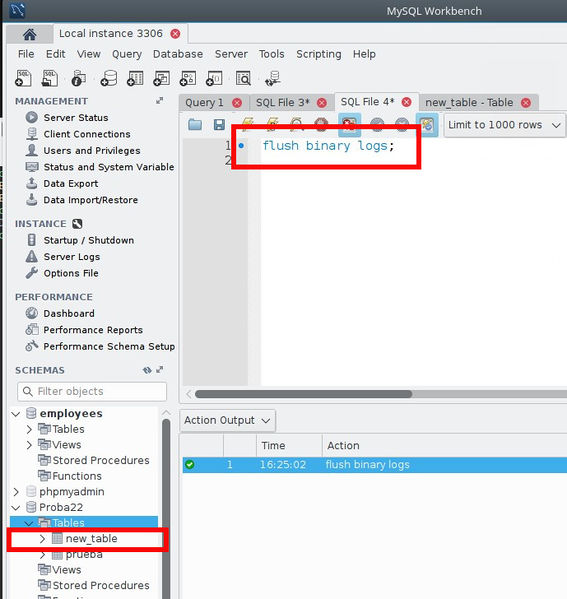Open the performance Dashboard
The width and height of the screenshot is (567, 599).
tap(69, 313)
